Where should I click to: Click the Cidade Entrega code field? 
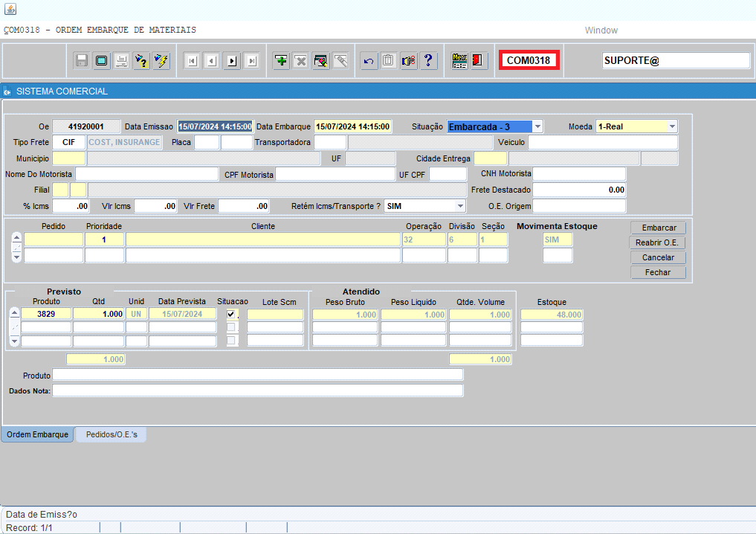click(491, 158)
